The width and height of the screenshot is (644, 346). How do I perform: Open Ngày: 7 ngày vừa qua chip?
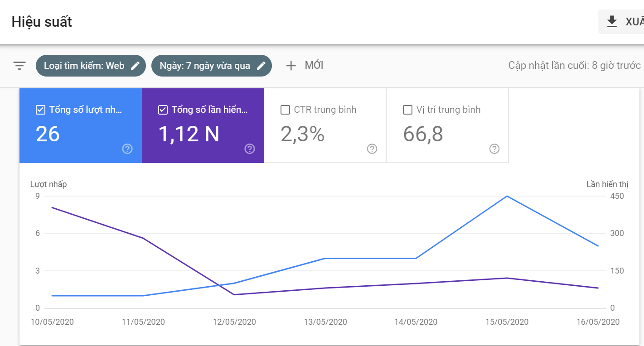click(212, 66)
